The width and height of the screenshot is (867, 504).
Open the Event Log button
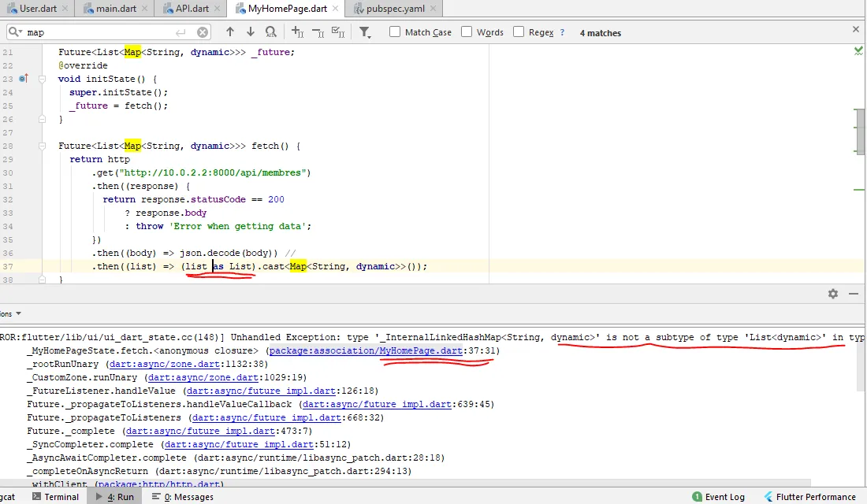coord(718,497)
